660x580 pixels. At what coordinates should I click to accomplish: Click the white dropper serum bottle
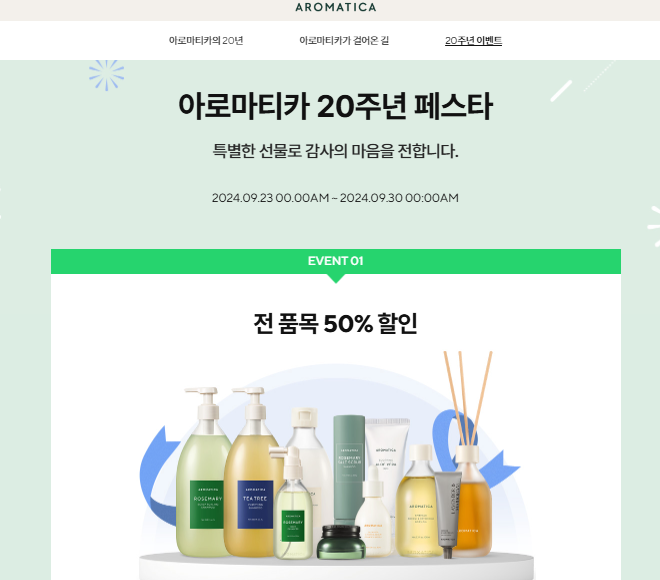pyautogui.click(x=373, y=511)
